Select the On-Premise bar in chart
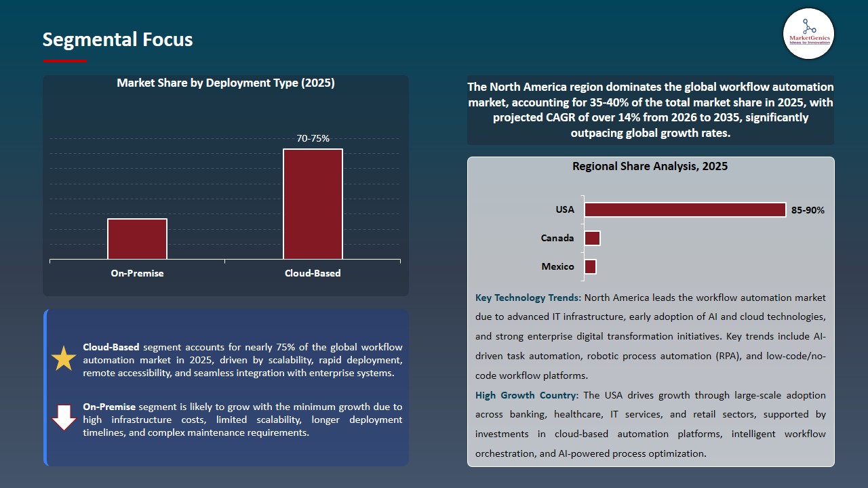Image resolution: width=868 pixels, height=488 pixels. 137,239
